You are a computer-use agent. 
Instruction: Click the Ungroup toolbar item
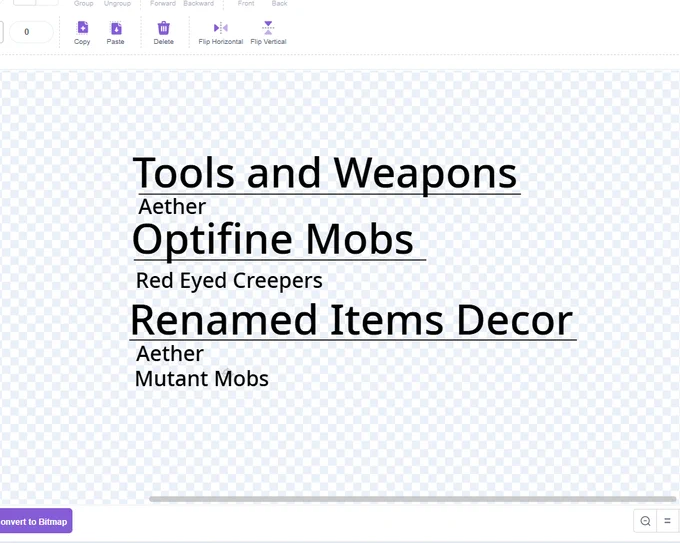(x=117, y=3)
